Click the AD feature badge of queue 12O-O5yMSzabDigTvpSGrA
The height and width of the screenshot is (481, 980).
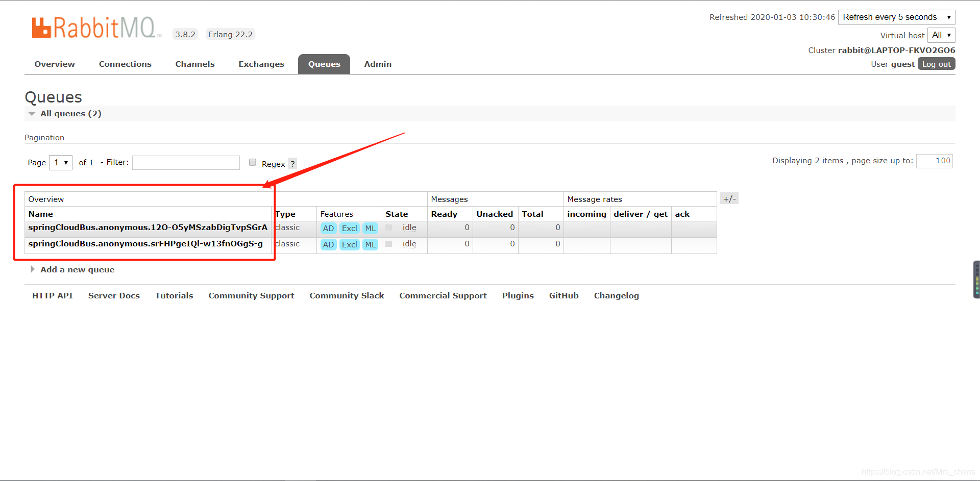328,229
